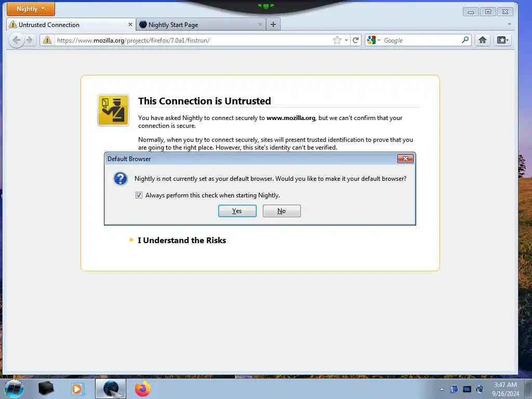
Task: Click the Action Center flag tray icon
Action: pos(454,389)
